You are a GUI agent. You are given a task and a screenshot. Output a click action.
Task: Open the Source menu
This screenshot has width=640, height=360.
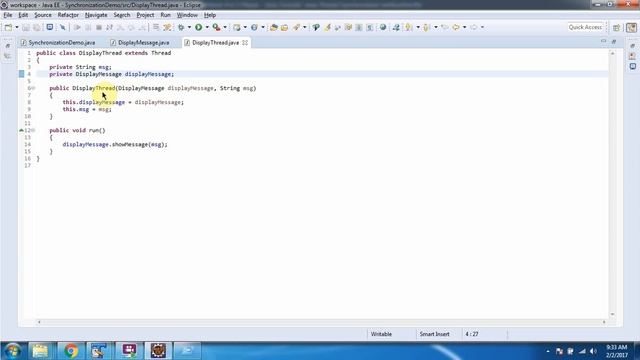point(43,15)
